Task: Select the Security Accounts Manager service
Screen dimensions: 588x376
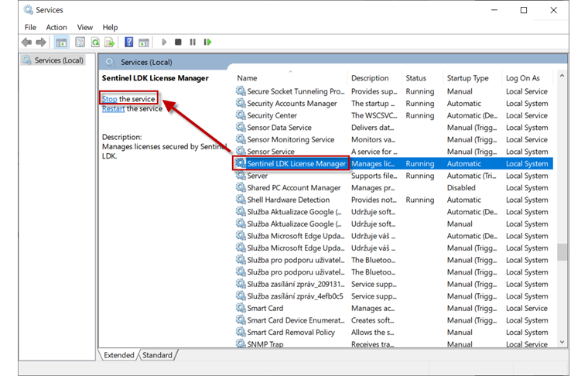Action: 292,103
